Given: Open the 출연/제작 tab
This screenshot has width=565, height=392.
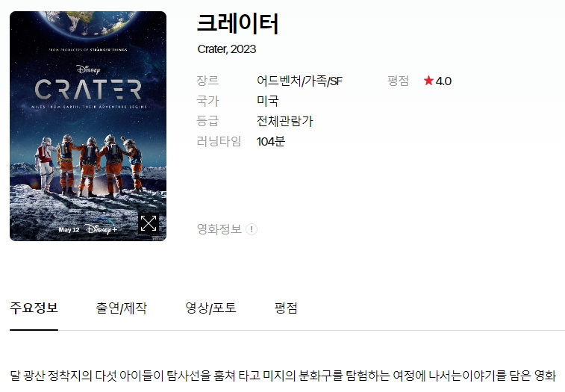Looking at the screenshot, I should (122, 308).
